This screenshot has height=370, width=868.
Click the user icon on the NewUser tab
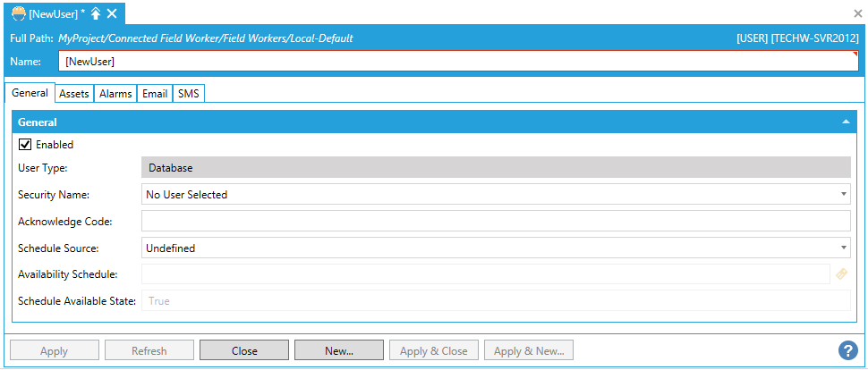point(18,13)
